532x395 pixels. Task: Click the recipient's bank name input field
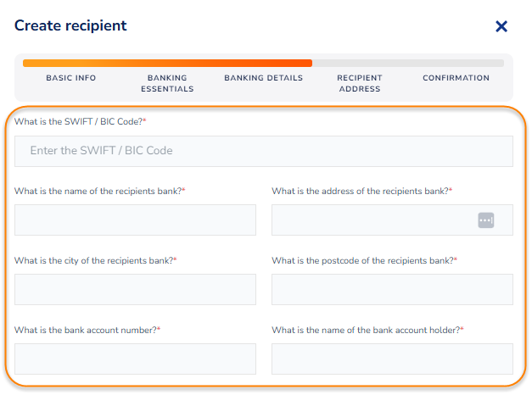135,220
